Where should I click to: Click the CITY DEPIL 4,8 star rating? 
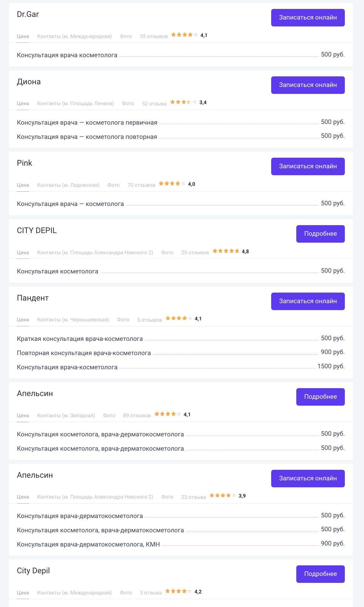pyautogui.click(x=226, y=251)
